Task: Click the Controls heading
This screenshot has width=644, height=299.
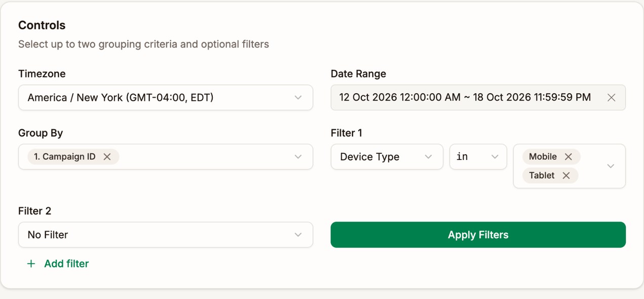Action: coord(42,25)
